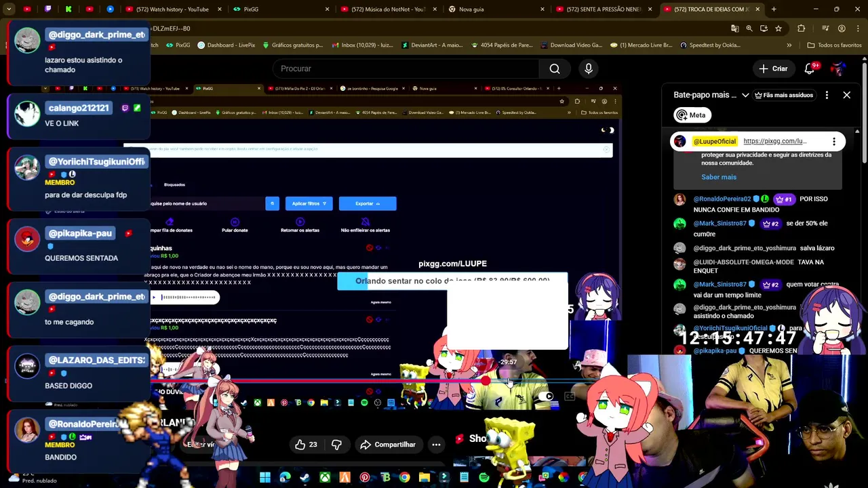Click @LUIDI-ABSOLUTE-OMEGA-MODE username in chat

point(743,262)
